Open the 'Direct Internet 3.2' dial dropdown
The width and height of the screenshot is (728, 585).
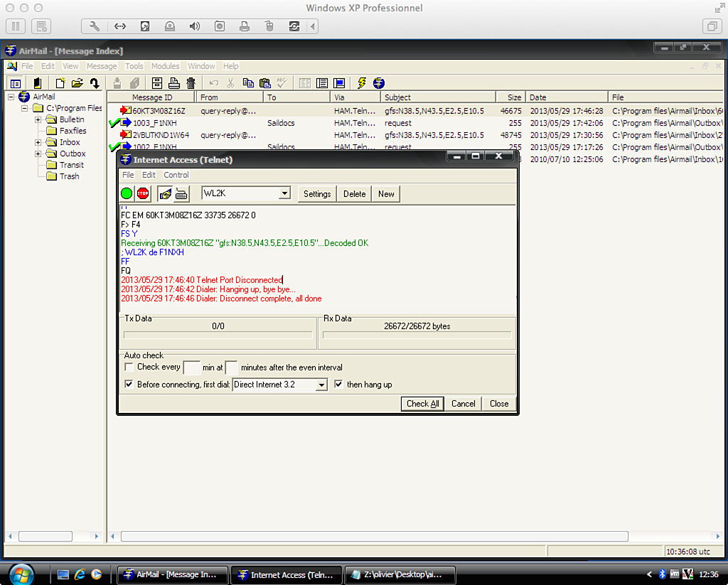pyautogui.click(x=321, y=385)
